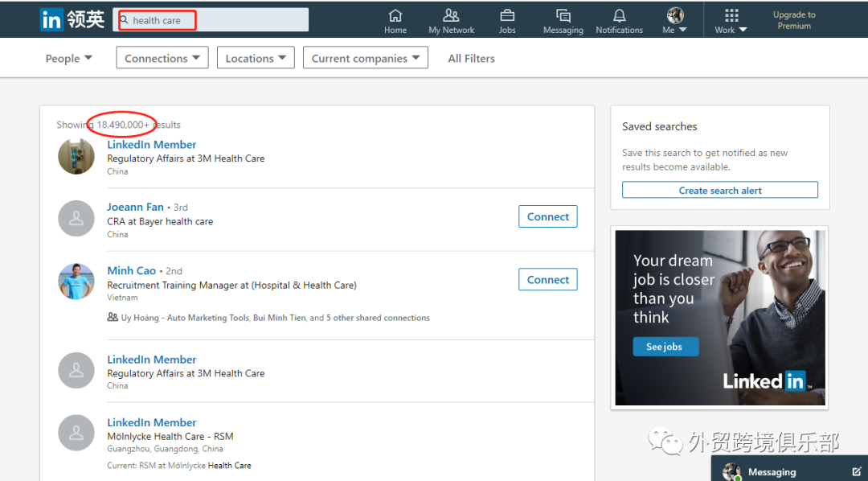This screenshot has width=868, height=481.
Task: Click 'Current: RSM at Mölnlycke Health Care' text
Action: pyautogui.click(x=178, y=466)
